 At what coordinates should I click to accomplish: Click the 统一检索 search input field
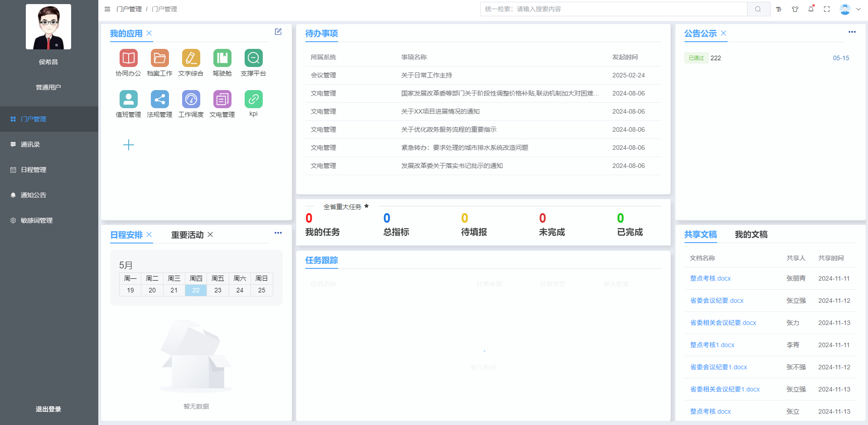point(613,9)
